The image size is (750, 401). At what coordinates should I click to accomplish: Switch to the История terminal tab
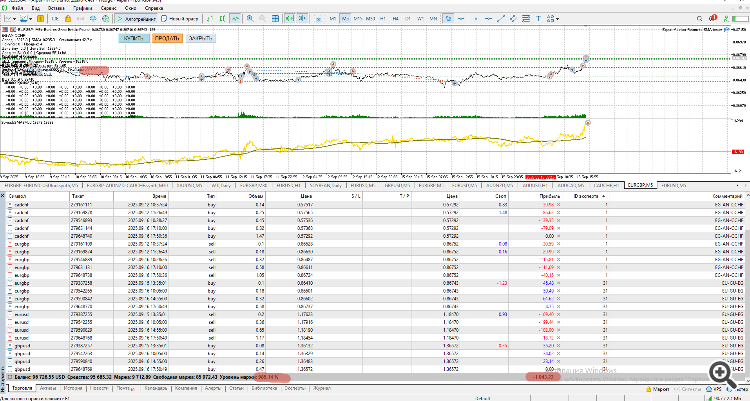click(x=73, y=387)
